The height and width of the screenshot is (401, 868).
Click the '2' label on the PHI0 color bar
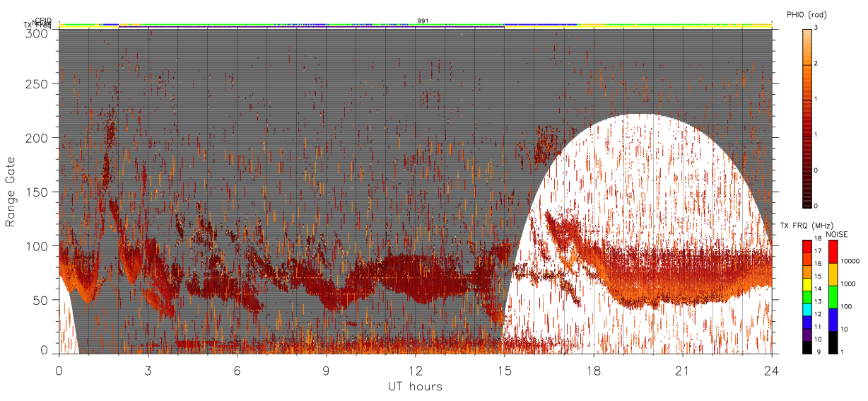click(x=817, y=64)
